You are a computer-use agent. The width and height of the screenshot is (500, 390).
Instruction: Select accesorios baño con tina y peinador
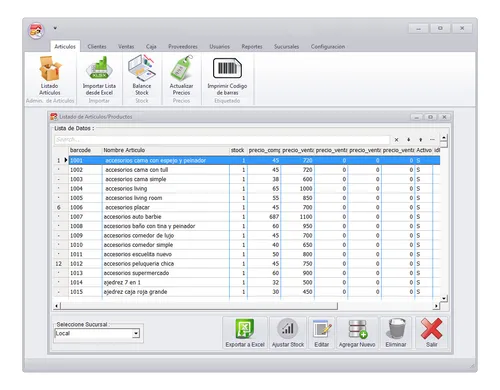point(247,226)
